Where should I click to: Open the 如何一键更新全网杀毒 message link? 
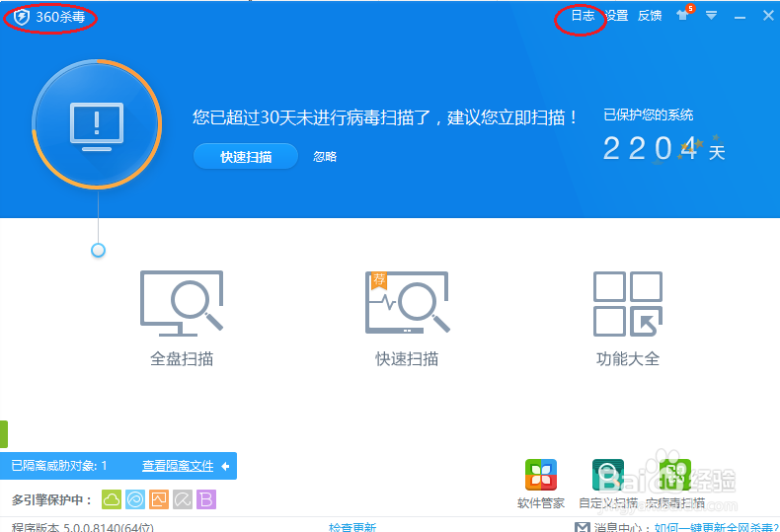tap(717, 527)
